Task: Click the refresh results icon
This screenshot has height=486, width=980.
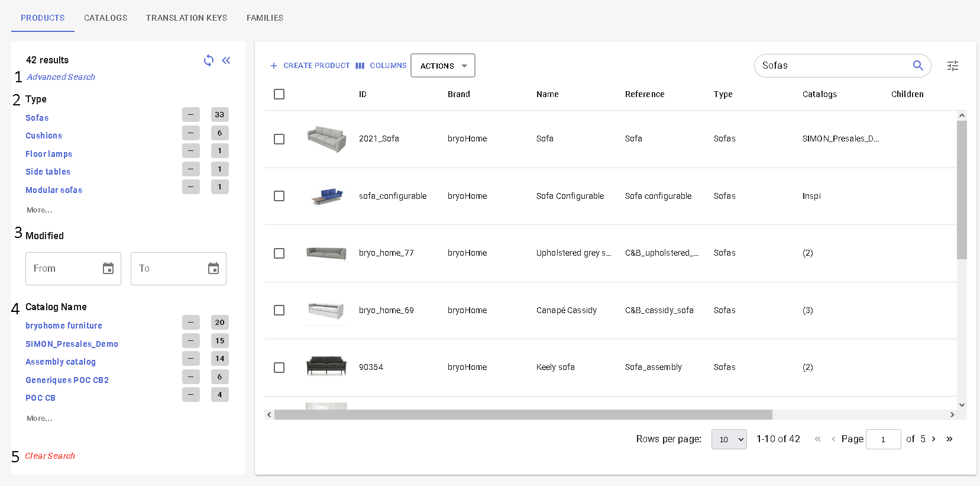Action: (x=209, y=60)
